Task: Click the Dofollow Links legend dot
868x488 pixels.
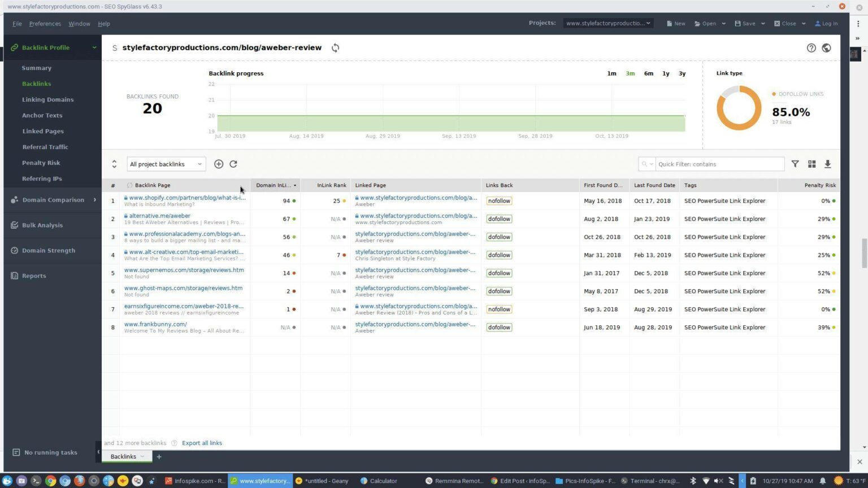Action: coord(774,94)
